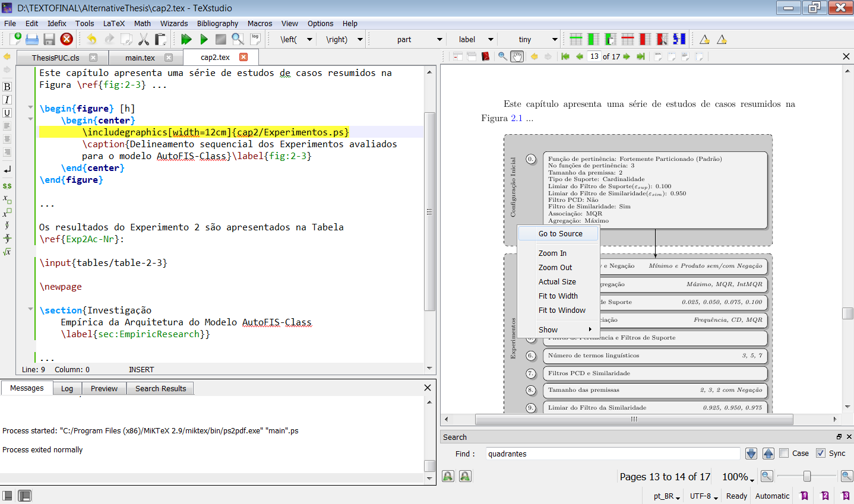Select the magnifier tool in the PDF viewer toolbar
854x504 pixels.
[x=502, y=56]
